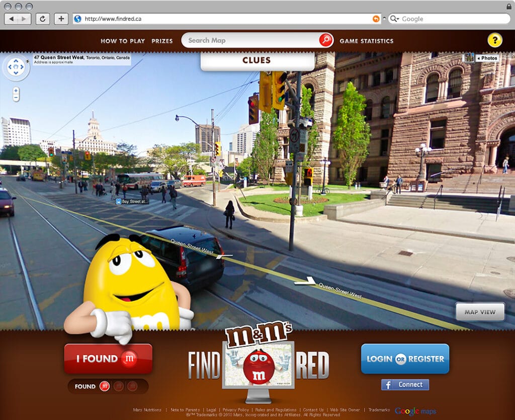Click the I FOUND red button
This screenshot has height=420, width=515.
point(108,359)
